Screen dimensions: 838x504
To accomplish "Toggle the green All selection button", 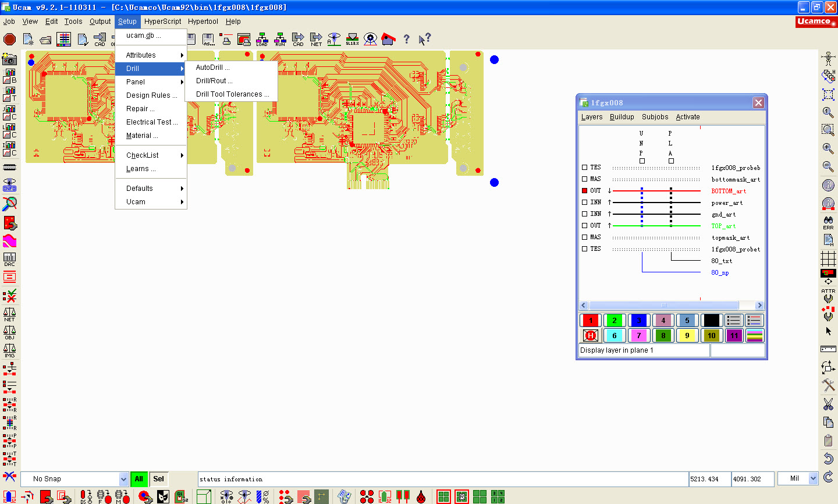I will pyautogui.click(x=139, y=479).
